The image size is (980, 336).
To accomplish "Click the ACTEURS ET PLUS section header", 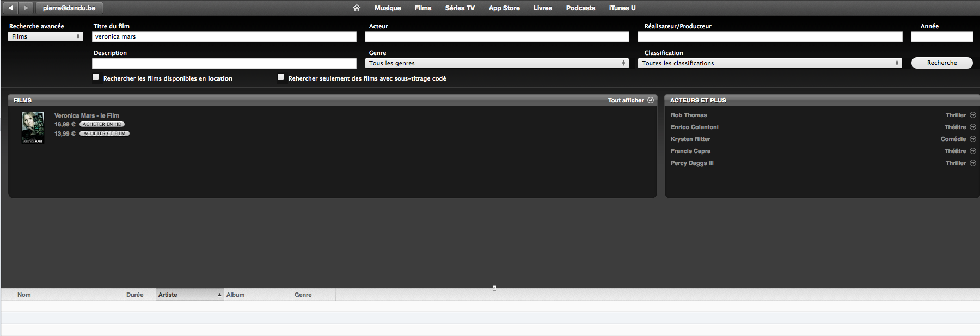I will [698, 100].
